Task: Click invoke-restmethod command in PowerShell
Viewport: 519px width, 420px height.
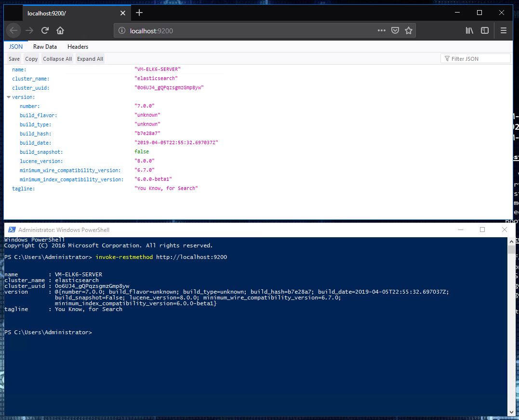Action: tap(124, 257)
